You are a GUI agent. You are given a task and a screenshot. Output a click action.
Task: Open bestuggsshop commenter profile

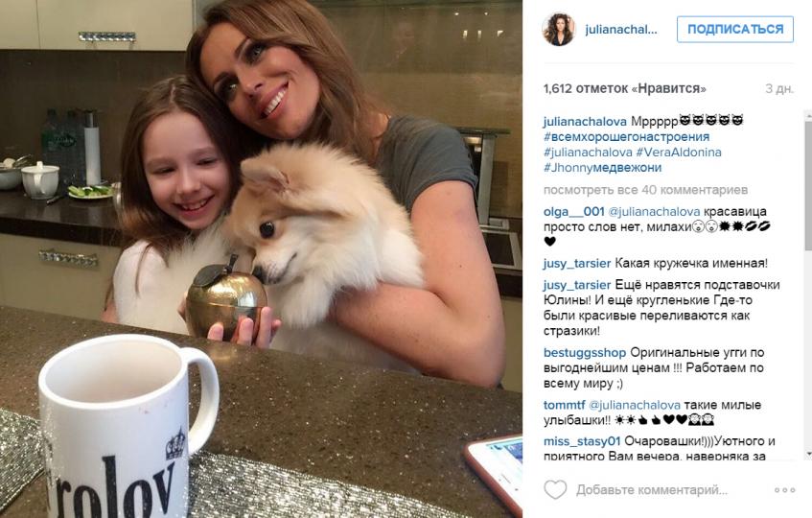[585, 353]
